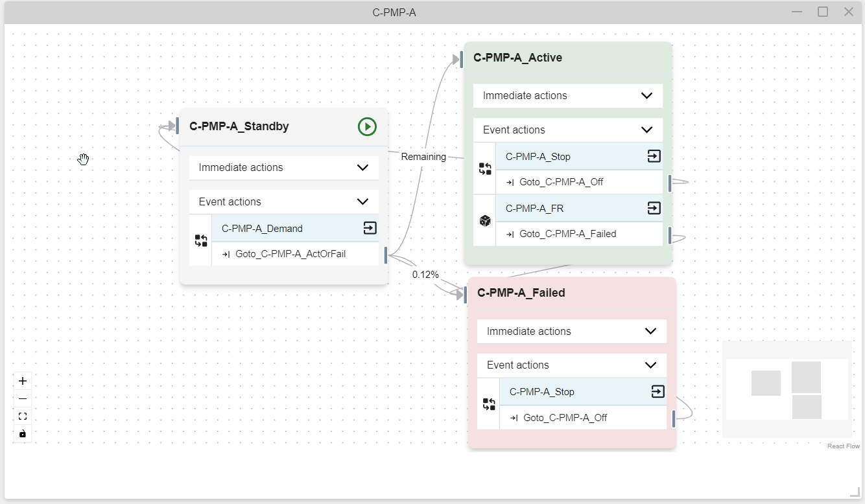
Task: Click source handle of Goto_C-PMP-A_ActOrFail
Action: (386, 255)
